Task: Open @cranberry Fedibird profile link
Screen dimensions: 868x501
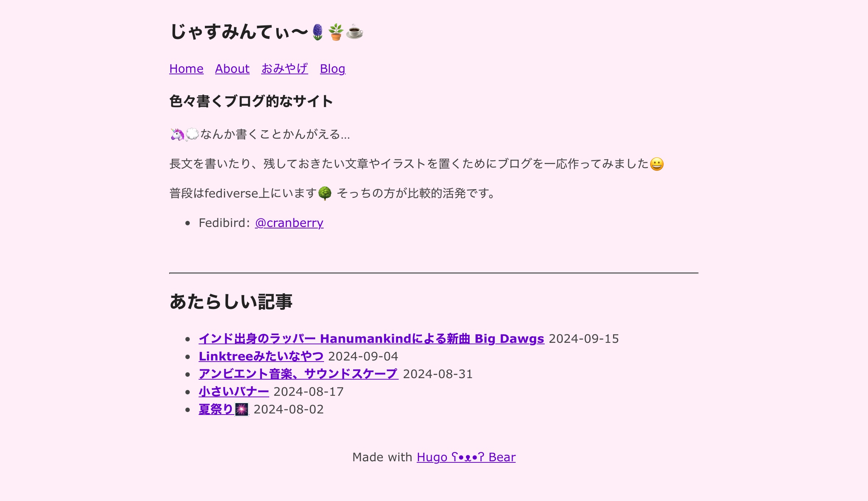Action: pos(289,223)
